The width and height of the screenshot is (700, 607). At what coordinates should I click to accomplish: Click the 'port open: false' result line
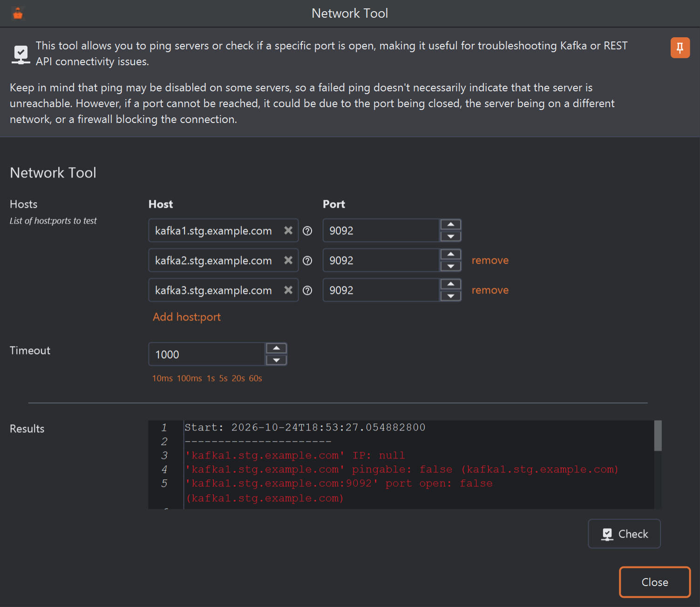click(x=339, y=491)
